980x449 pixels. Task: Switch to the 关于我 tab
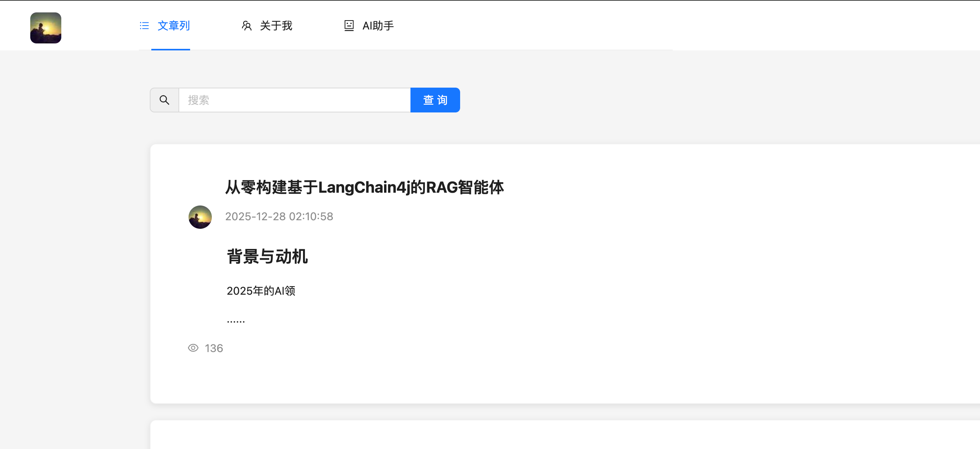(276, 26)
